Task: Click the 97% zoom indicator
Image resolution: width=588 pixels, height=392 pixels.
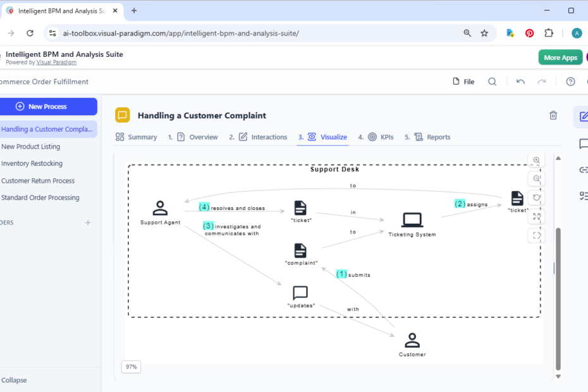Action: coord(131,367)
